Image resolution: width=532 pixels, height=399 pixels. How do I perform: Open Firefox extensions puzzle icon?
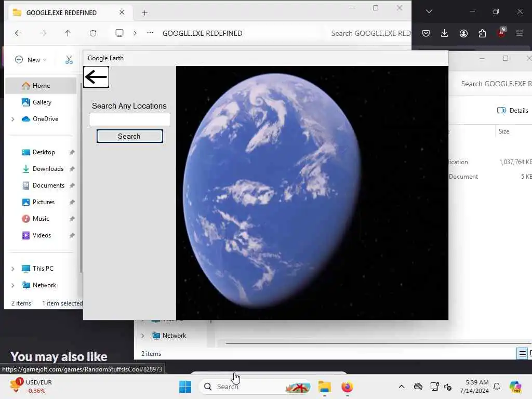(x=482, y=33)
